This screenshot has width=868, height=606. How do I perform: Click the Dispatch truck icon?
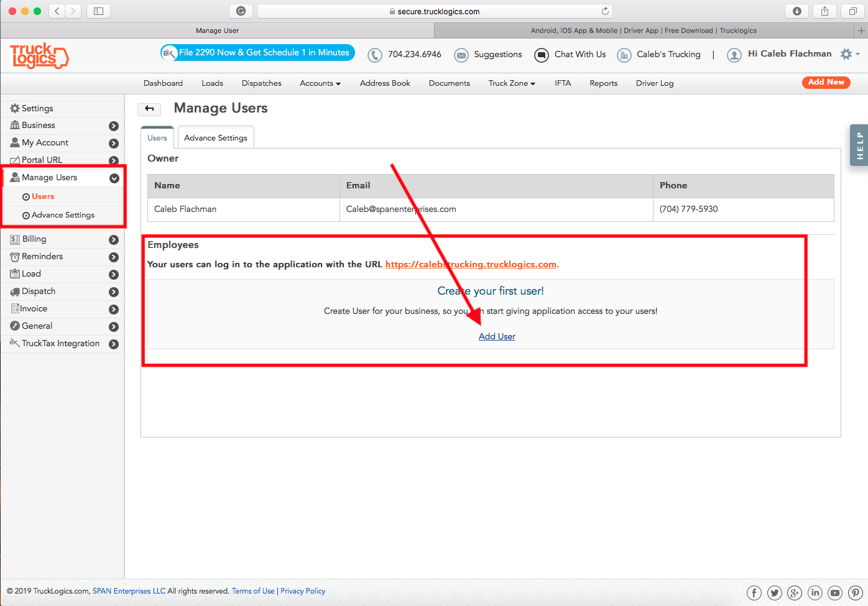click(x=15, y=292)
